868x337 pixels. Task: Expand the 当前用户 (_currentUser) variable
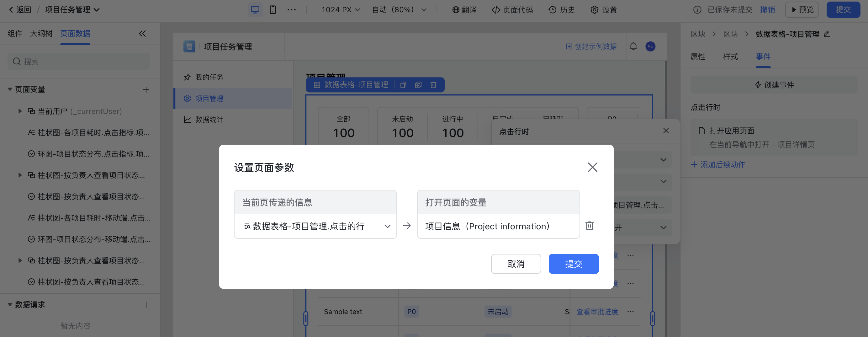click(20, 111)
